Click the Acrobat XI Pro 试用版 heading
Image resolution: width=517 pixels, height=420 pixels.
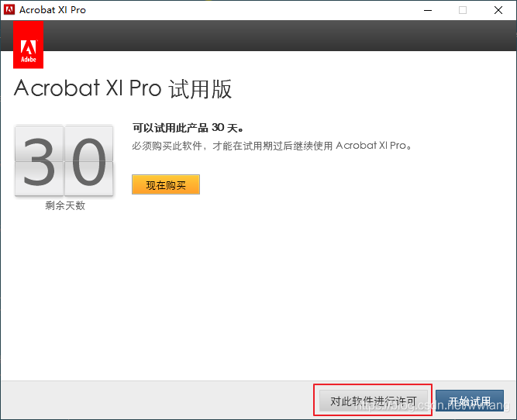[x=122, y=88]
